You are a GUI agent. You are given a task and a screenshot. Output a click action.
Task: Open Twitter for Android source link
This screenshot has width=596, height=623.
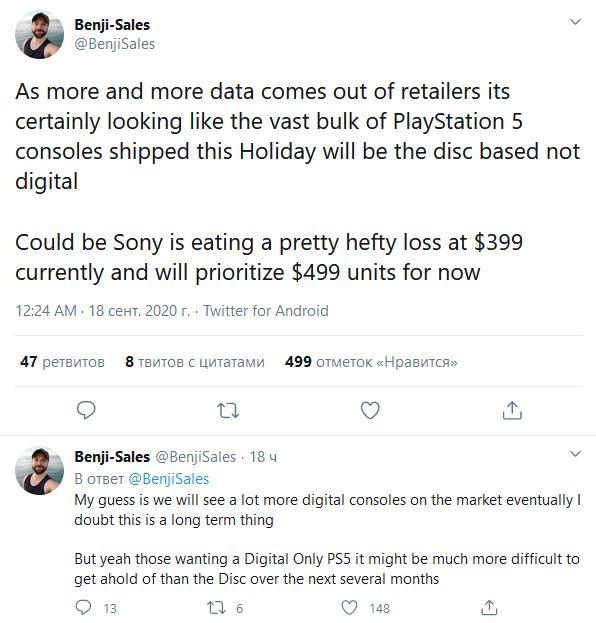[x=266, y=311]
